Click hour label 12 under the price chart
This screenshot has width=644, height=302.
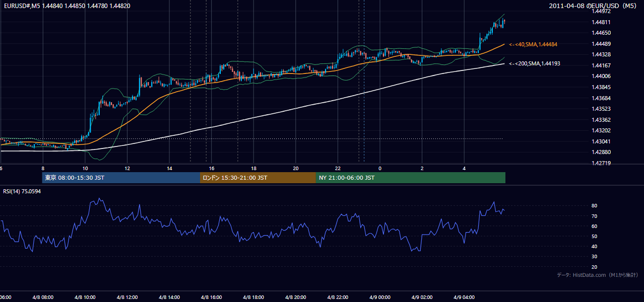coord(127,168)
